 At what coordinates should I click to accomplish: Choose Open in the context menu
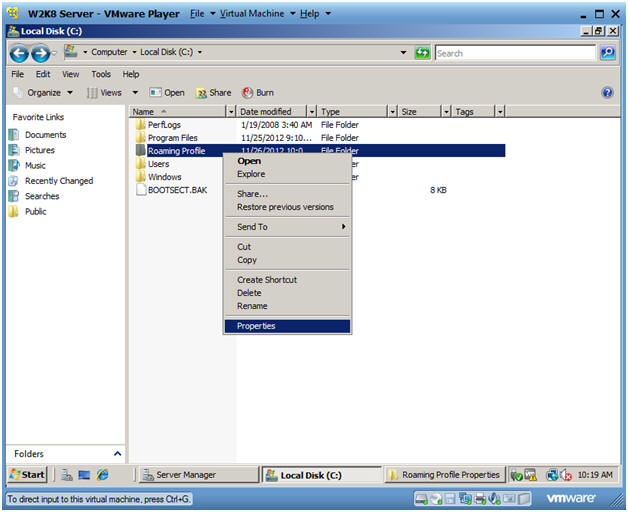288,161
